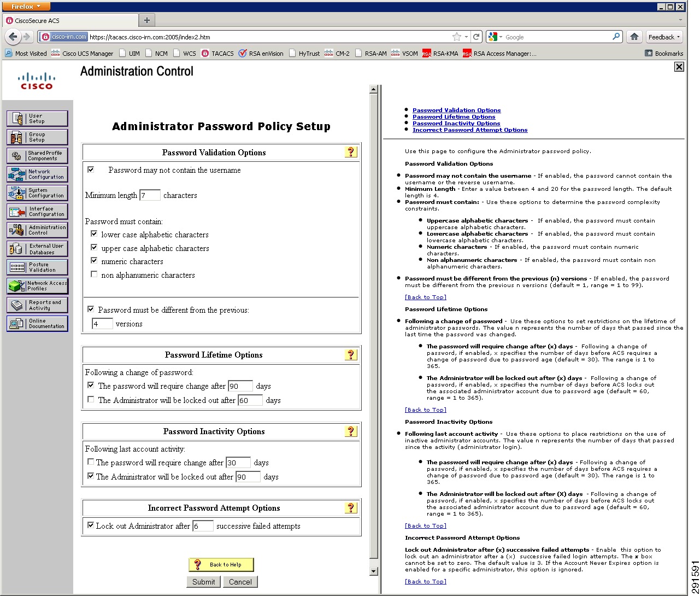Select the CiscoSecure ACS browser tab
This screenshot has height=596, width=700.
[x=71, y=20]
